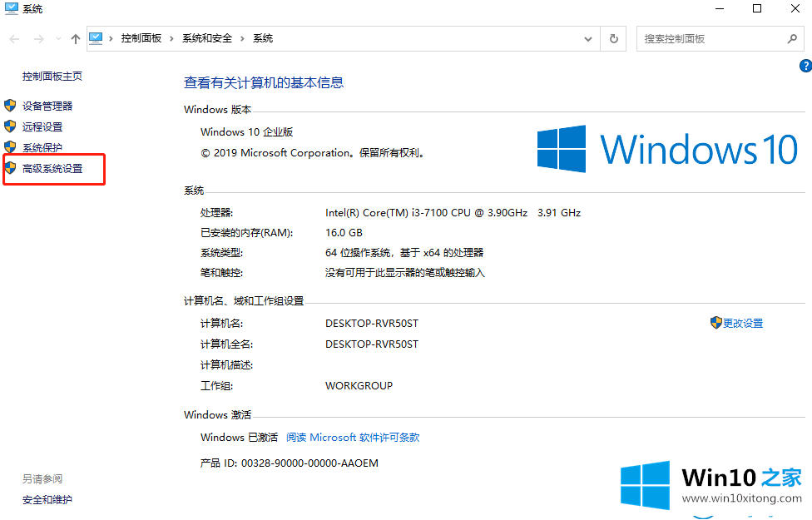Click the computer icon in the address bar
Viewport: 812px width, 520px height.
[96, 38]
